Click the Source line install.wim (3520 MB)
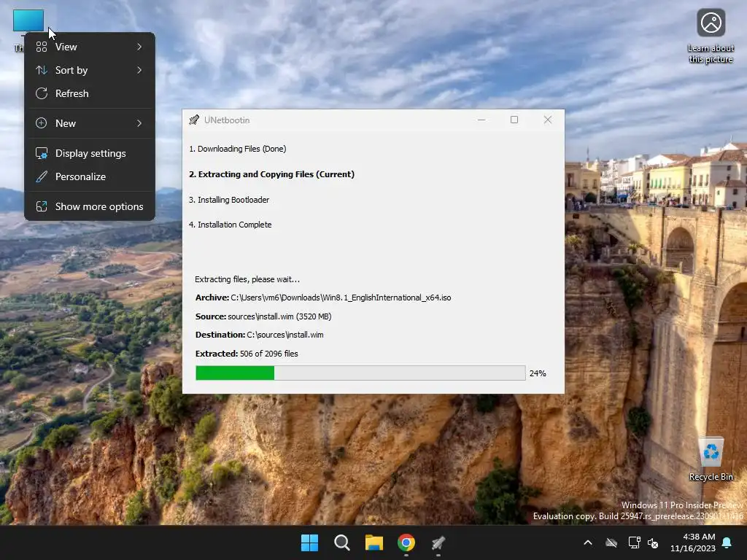747x560 pixels. [263, 316]
